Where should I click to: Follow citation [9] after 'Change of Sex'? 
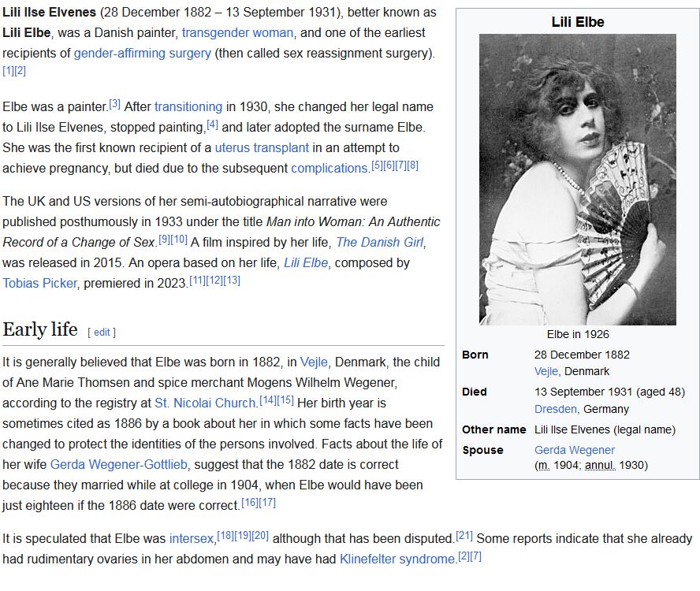click(164, 240)
